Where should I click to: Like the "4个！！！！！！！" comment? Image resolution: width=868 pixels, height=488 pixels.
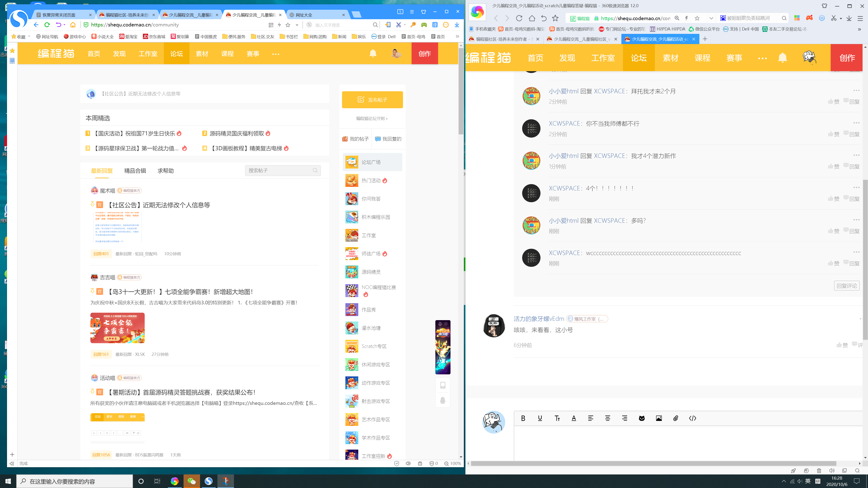coord(834,199)
